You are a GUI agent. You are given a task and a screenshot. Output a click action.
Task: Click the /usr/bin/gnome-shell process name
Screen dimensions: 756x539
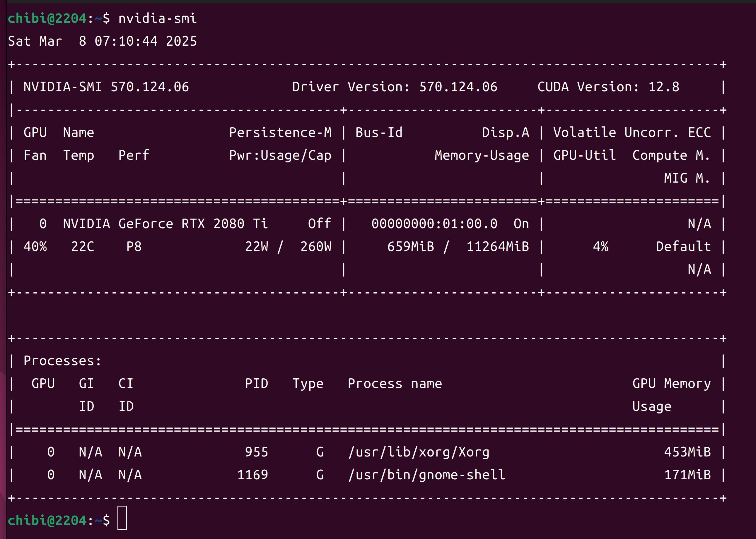pos(426,475)
